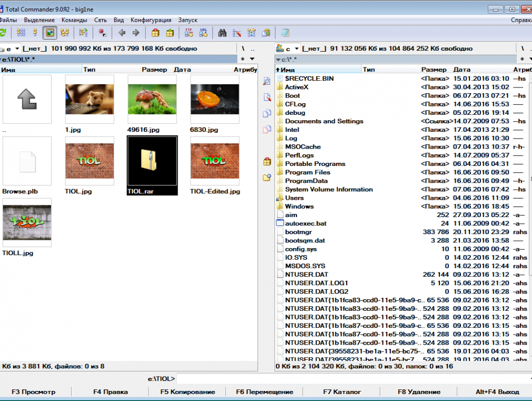Toggle the thumbnails view button
The height and width of the screenshot is (401, 532).
coord(50,33)
